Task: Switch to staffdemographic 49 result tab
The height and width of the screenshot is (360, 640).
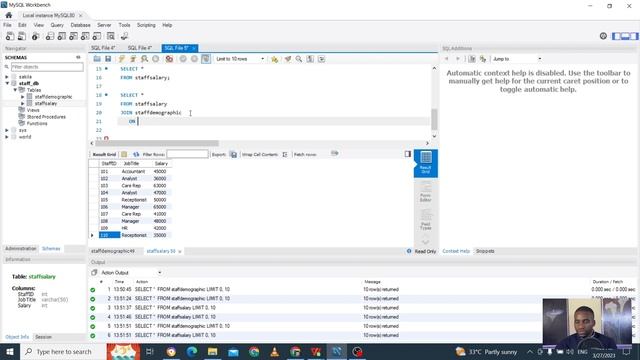Action: pyautogui.click(x=113, y=251)
